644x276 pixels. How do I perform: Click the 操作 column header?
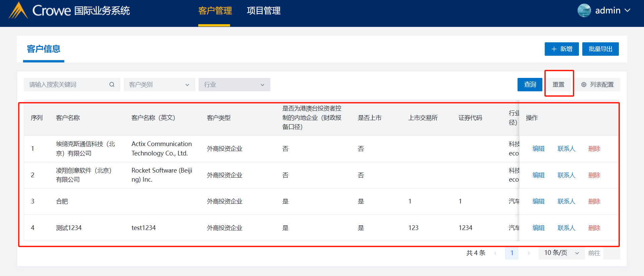tap(532, 118)
